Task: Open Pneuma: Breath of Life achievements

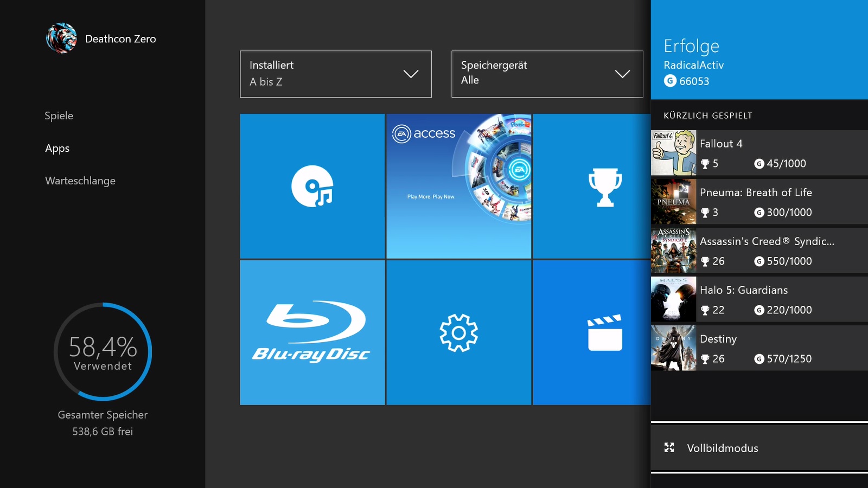Action: click(x=759, y=202)
